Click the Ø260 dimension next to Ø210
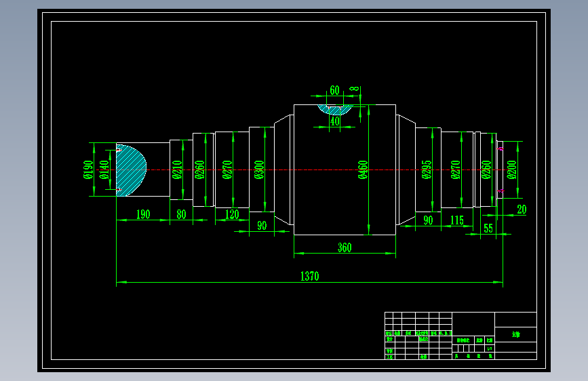The width and height of the screenshot is (588, 381). click(x=199, y=170)
